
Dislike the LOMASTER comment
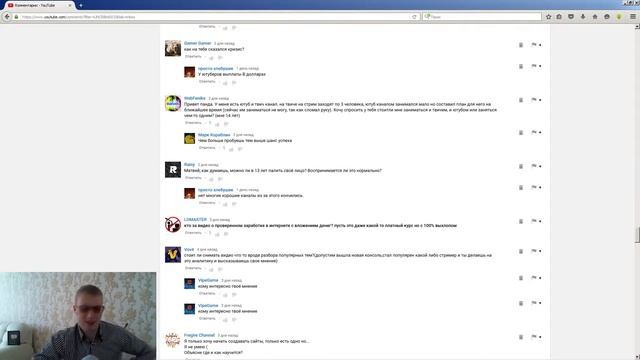tap(226, 234)
